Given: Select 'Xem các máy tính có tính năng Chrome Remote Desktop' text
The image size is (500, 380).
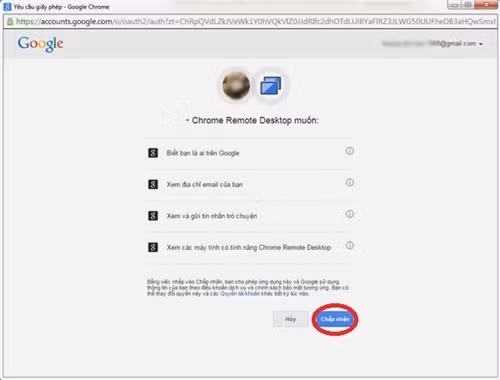Looking at the screenshot, I should (x=249, y=247).
